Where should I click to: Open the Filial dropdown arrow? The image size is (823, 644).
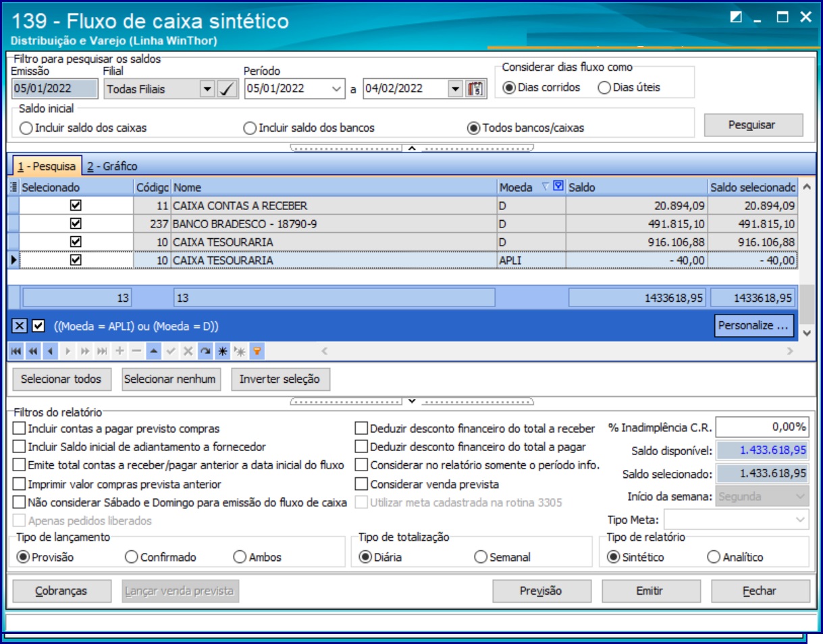coord(207,88)
